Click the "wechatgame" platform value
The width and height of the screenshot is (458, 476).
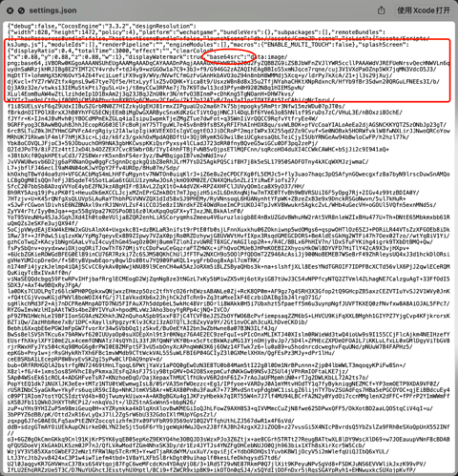coord(195,32)
